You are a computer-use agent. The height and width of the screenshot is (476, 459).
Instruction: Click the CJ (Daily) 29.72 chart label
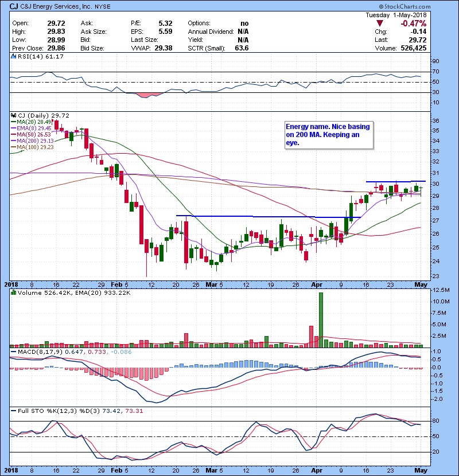click(x=44, y=116)
